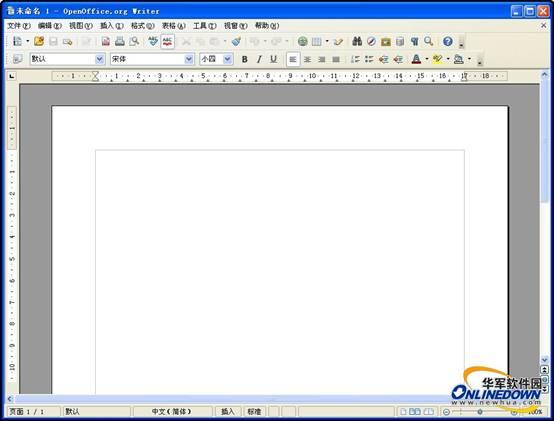Click the vertical scrollbar thumb
This screenshot has width=554, height=421.
coord(544,141)
